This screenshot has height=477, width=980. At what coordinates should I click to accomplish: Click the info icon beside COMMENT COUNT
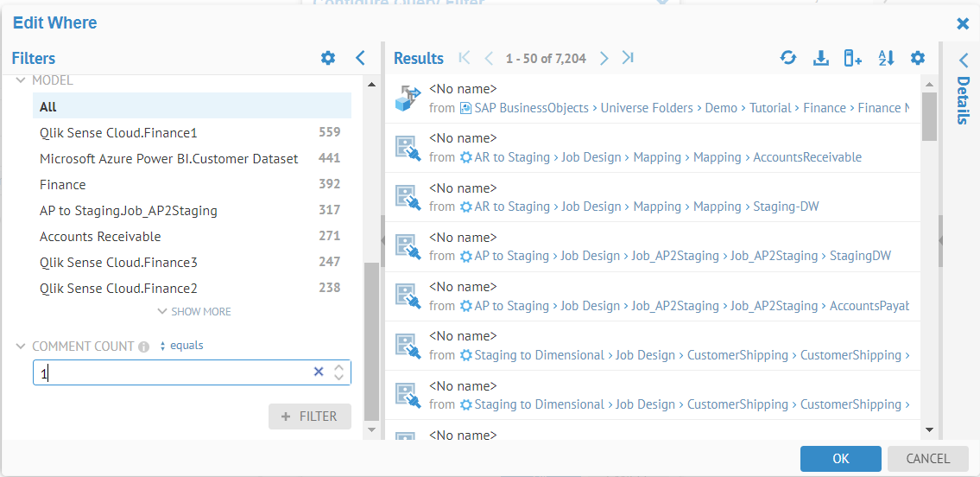click(143, 347)
